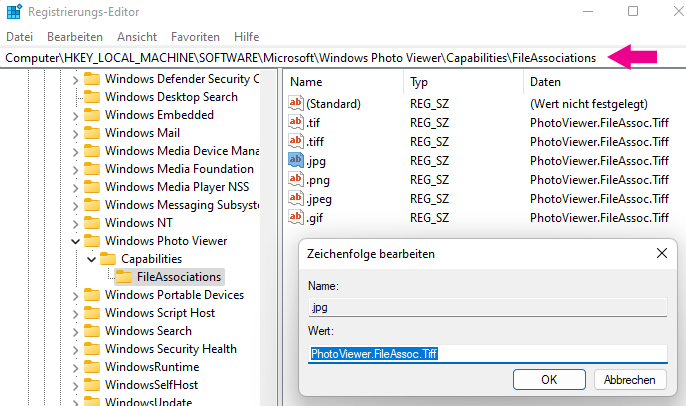Collapse the Capabilities subkey
The image size is (686, 406).
(90, 259)
